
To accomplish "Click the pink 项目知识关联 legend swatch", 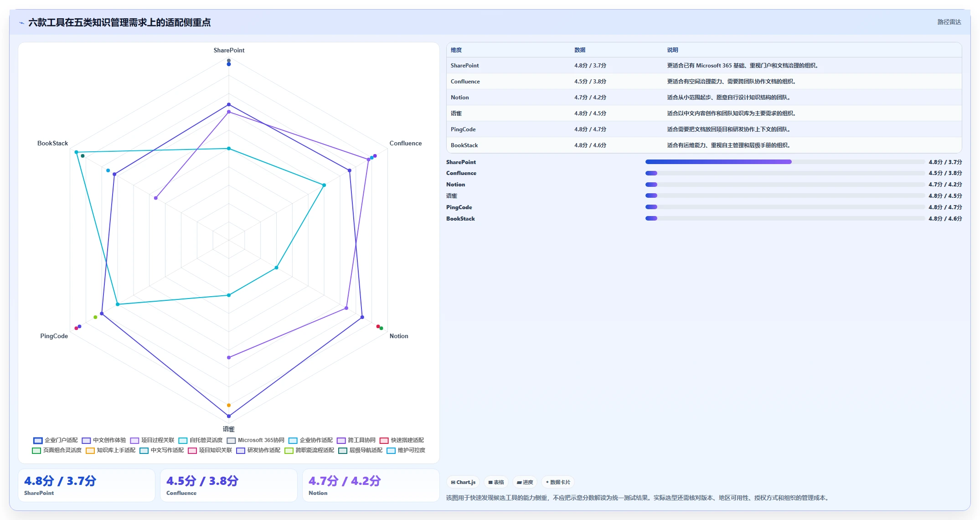I will coord(192,451).
